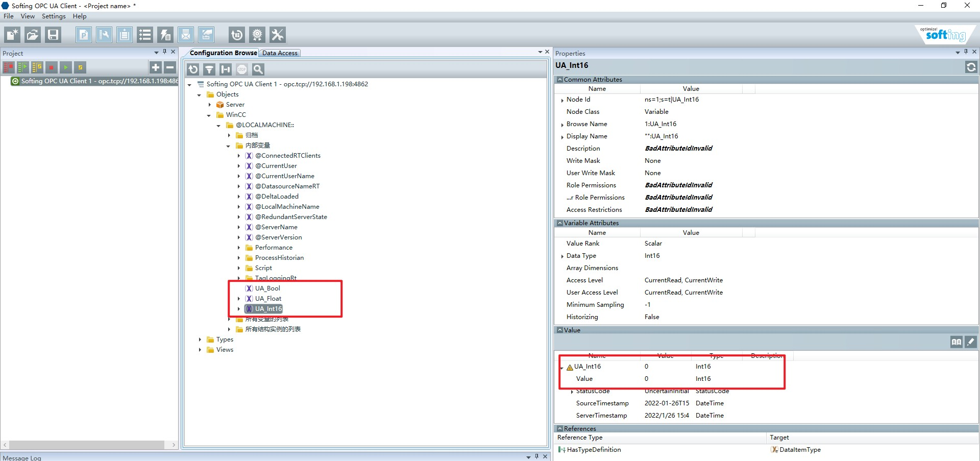Viewport: 980px width, 461px height.
Task: Click the magnifier search icon in browse toolbar
Action: [x=258, y=69]
